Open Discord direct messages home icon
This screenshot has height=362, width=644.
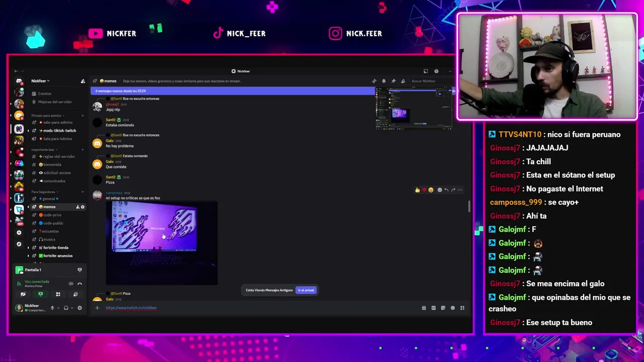19,81
